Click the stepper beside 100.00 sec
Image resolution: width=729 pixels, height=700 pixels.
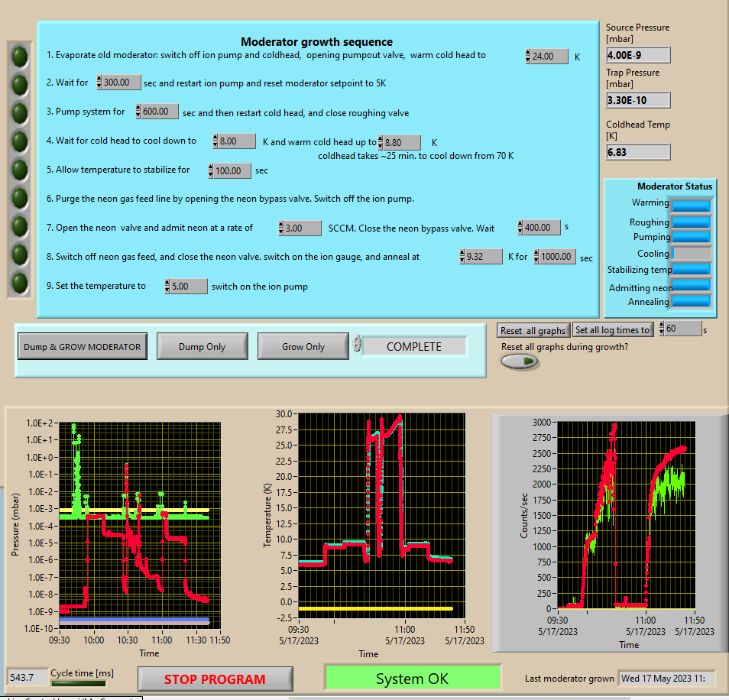coord(211,170)
